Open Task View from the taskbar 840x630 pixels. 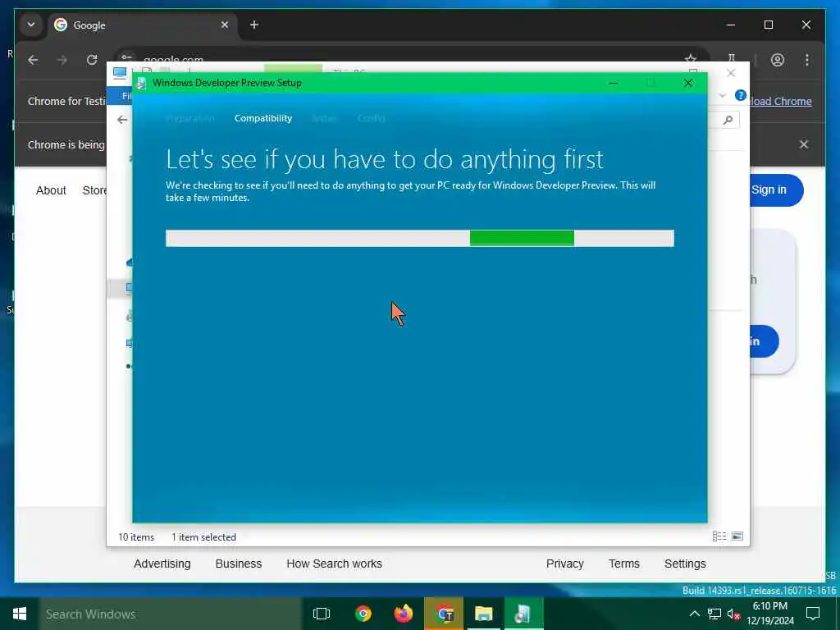click(x=322, y=614)
